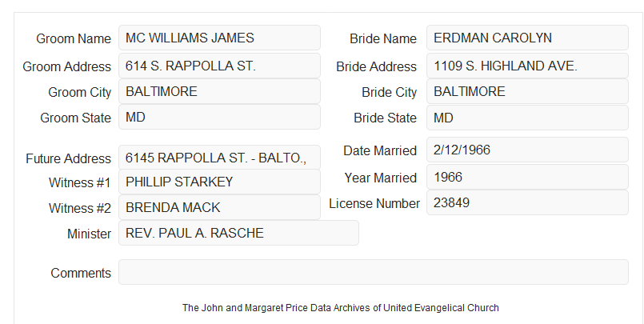Click the License Number field
This screenshot has width=644, height=324.
[x=527, y=202]
